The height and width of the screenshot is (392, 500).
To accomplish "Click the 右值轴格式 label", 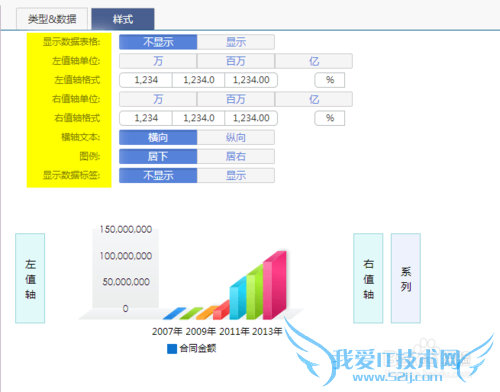I will pyautogui.click(x=77, y=118).
